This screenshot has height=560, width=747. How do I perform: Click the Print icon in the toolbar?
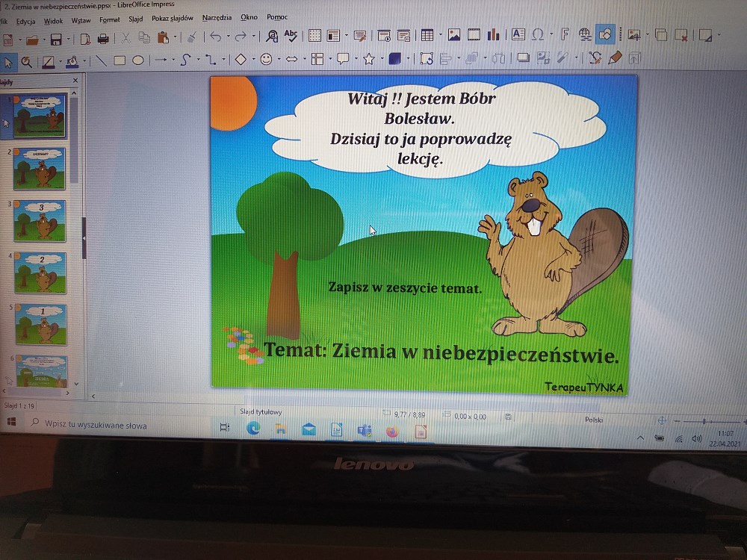103,37
